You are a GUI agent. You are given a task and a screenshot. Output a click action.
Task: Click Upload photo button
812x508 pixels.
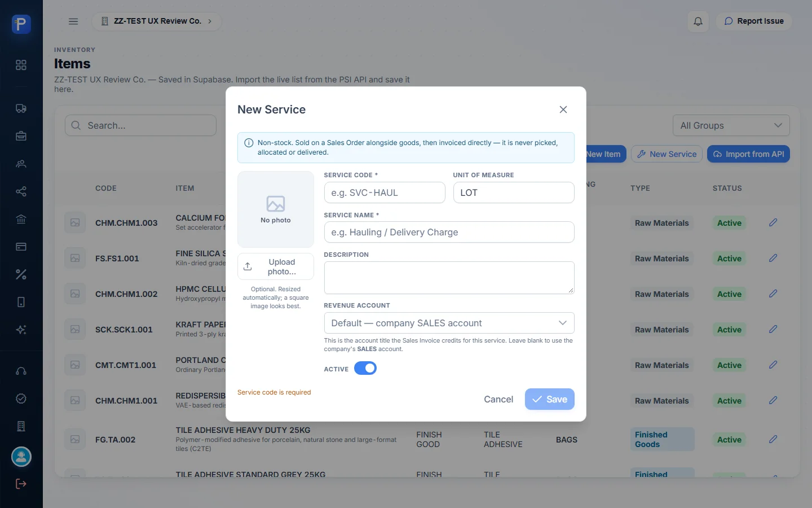tap(276, 266)
